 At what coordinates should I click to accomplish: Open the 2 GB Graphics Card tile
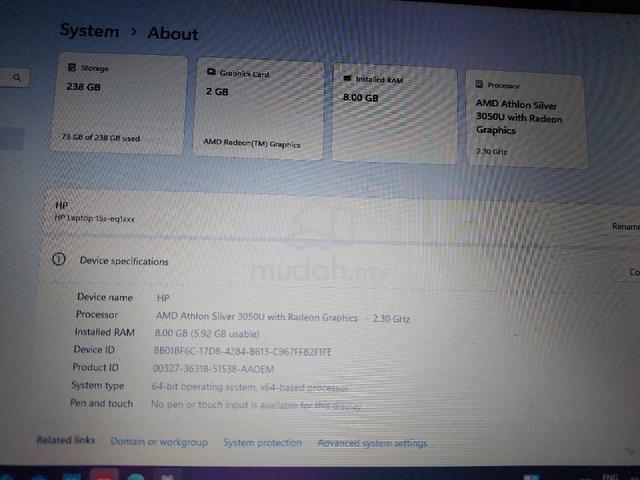[x=258, y=109]
